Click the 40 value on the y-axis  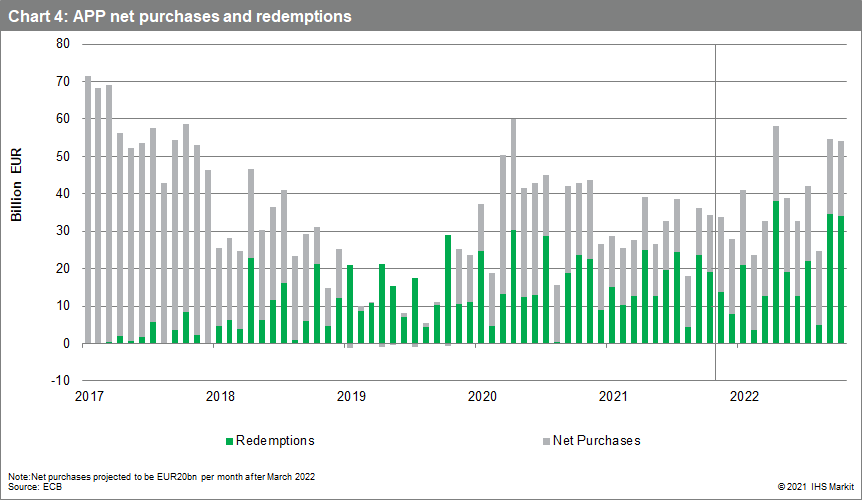click(x=62, y=194)
